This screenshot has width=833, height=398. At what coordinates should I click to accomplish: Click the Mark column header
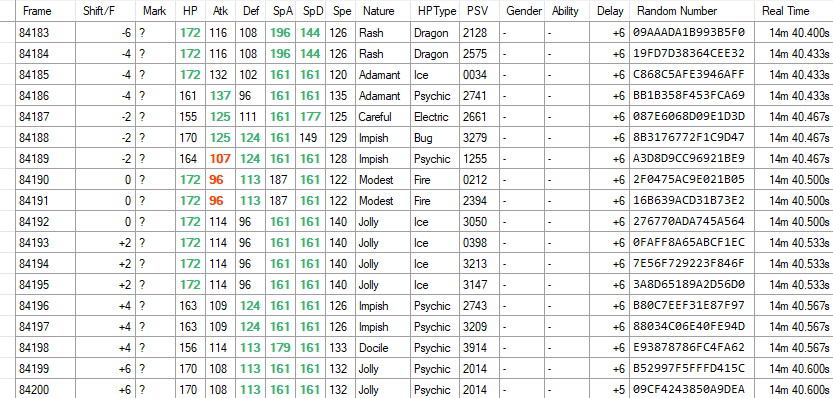coord(155,11)
